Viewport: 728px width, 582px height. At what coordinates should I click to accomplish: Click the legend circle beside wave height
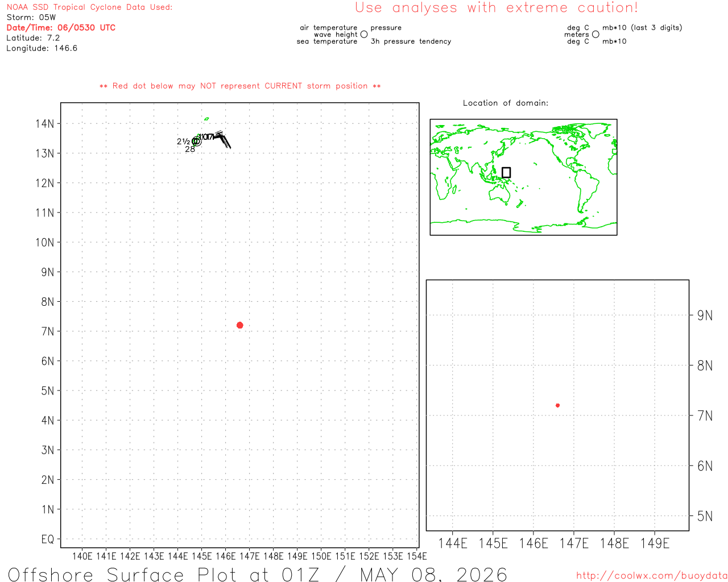click(x=364, y=34)
